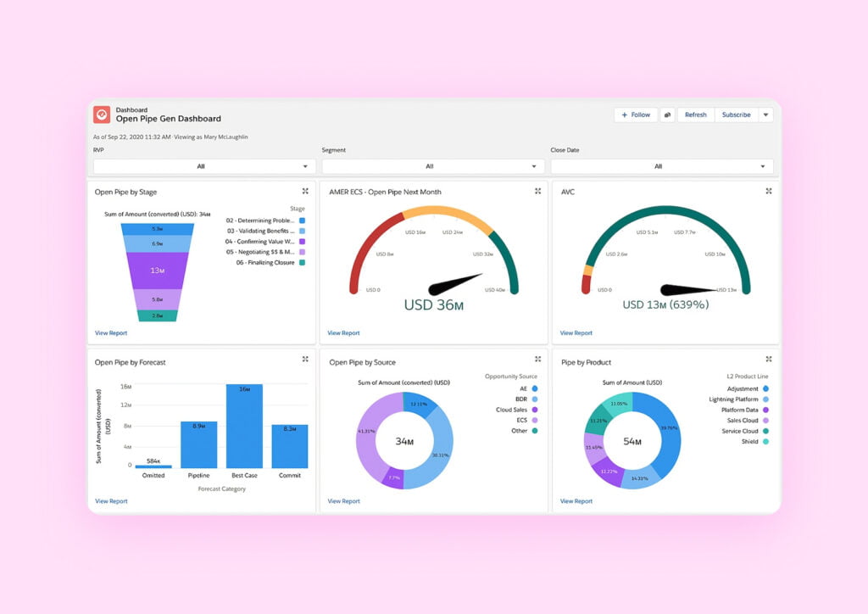Open View Report under the AVC gauge

576,332
